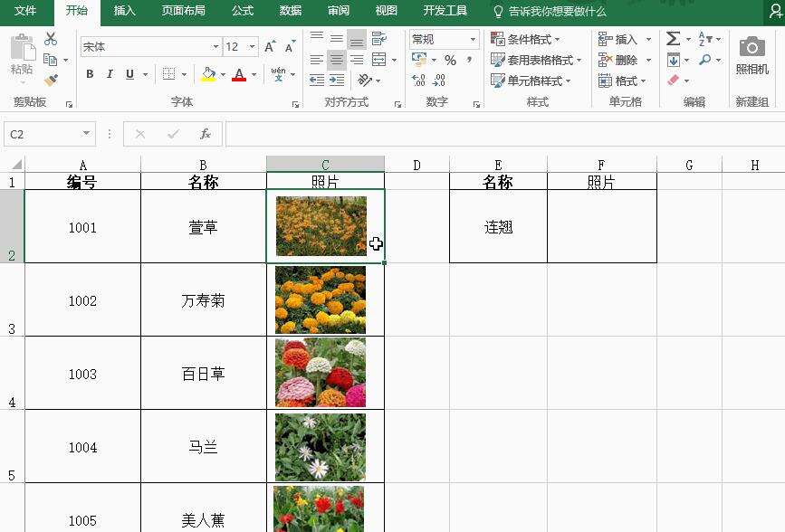
Task: Open the underline style dropdown arrow
Action: [x=145, y=74]
